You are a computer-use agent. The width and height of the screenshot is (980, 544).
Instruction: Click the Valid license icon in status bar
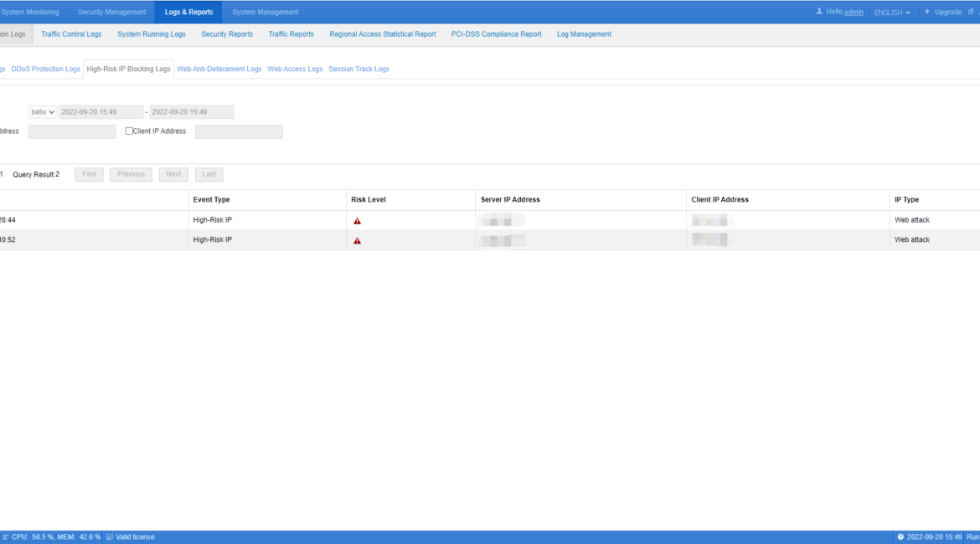(109, 536)
